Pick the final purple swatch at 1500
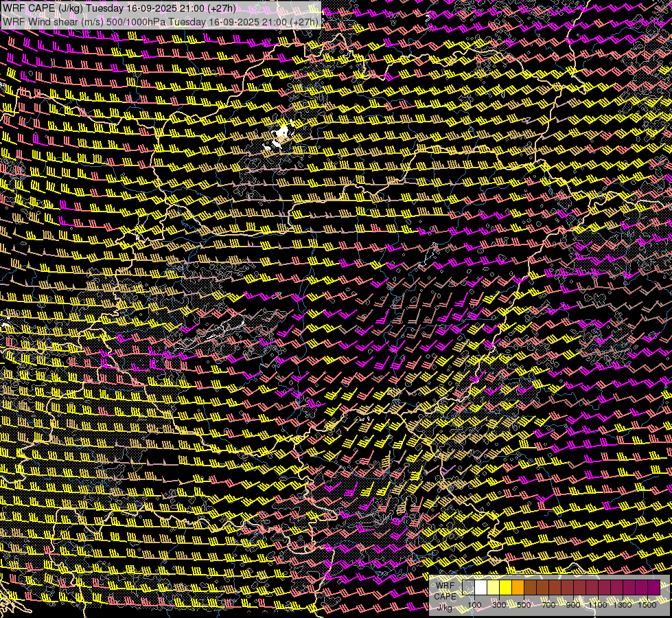The width and height of the screenshot is (672, 618). 654,588
